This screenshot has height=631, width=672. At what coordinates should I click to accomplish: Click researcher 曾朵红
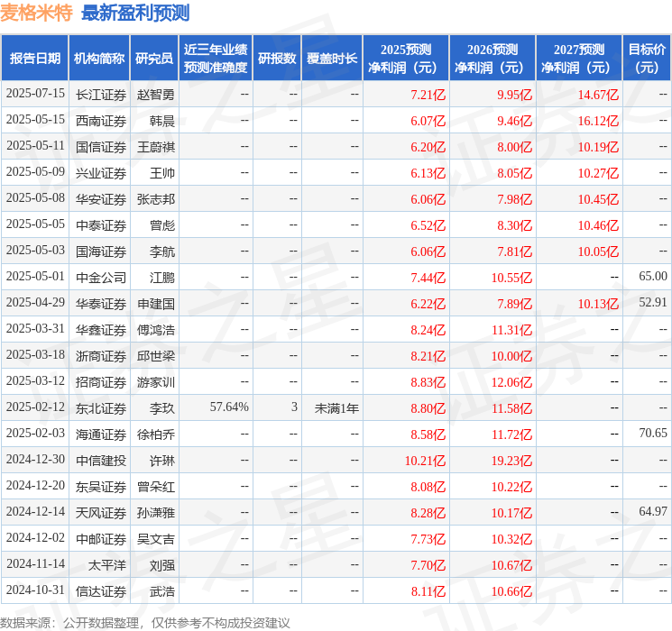[x=155, y=487]
